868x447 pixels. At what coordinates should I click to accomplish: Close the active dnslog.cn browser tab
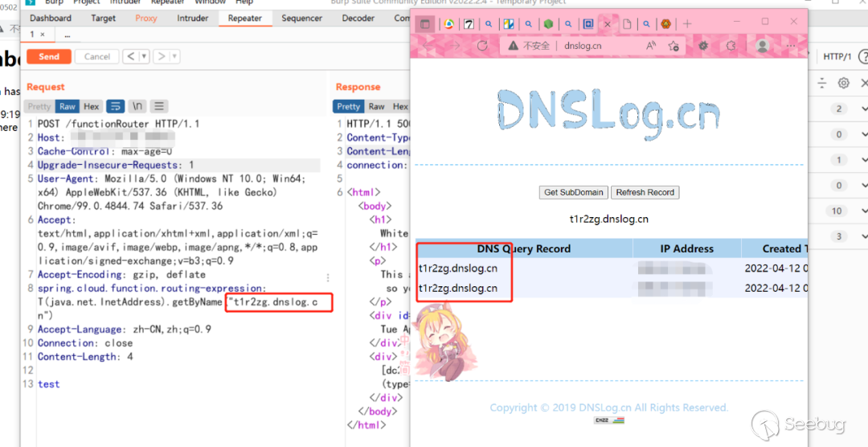[608, 24]
